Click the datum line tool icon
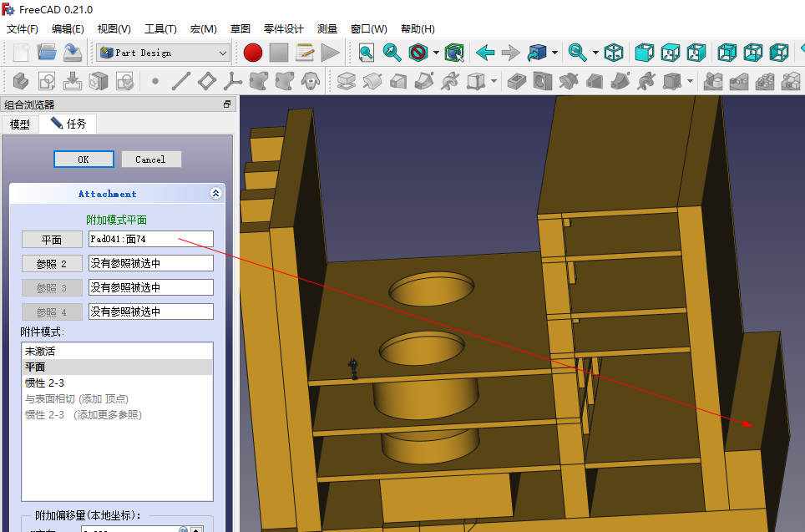The height and width of the screenshot is (532, 805). coord(180,81)
